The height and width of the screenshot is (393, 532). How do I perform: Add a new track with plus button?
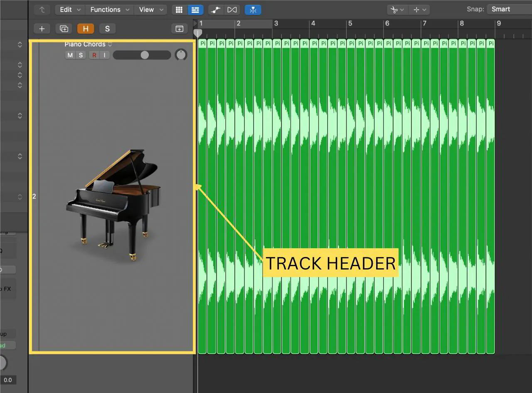tap(42, 28)
